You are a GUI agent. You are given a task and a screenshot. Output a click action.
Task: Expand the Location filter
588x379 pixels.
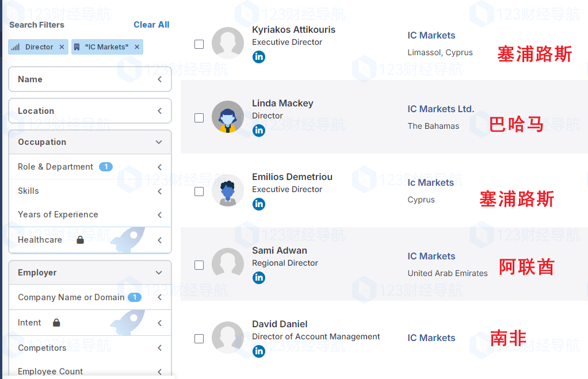coord(90,111)
